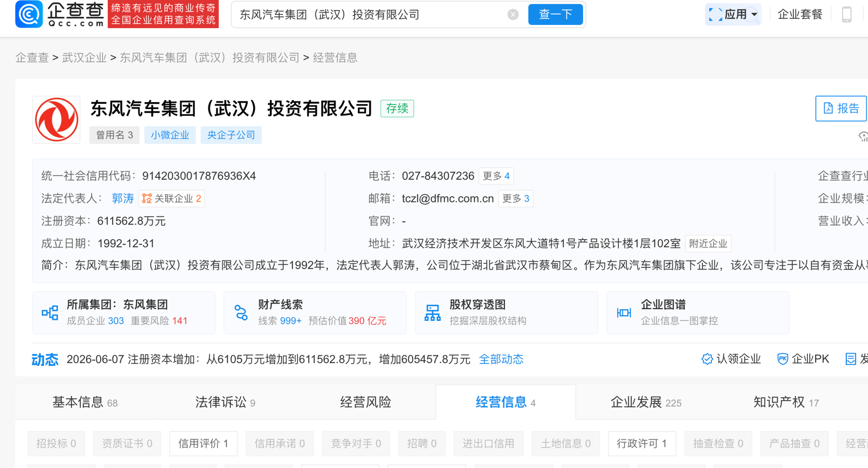This screenshot has height=468, width=868.
Task: Open the company name breadcrumb link
Action: [x=210, y=58]
